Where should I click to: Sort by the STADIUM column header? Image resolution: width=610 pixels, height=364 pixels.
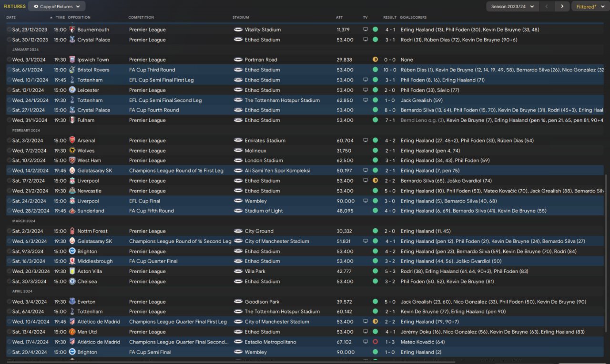point(241,18)
